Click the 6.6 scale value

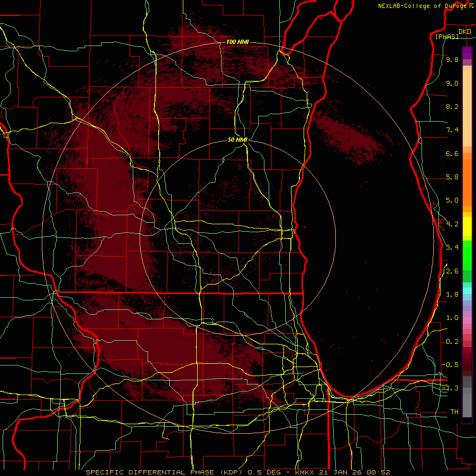(x=452, y=154)
